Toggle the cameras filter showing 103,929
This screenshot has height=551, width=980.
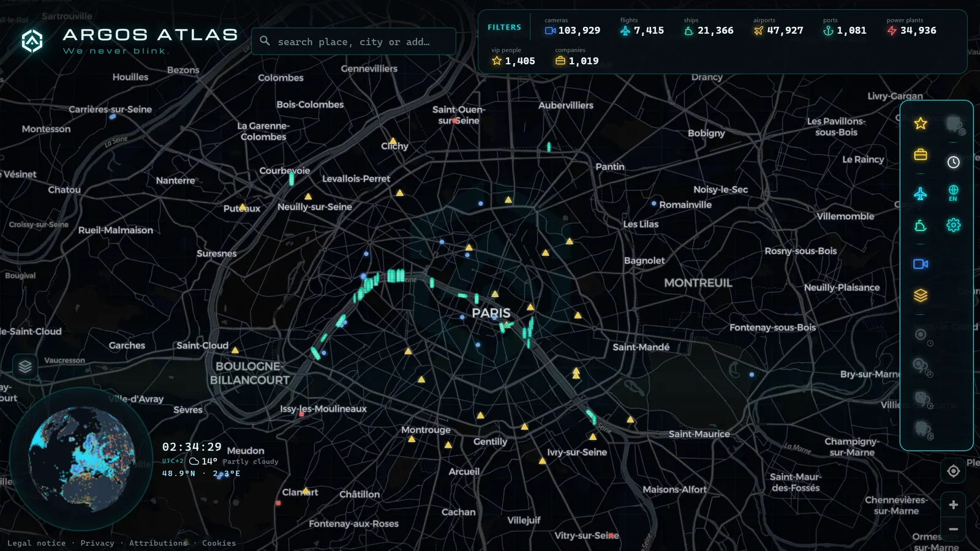tap(572, 26)
